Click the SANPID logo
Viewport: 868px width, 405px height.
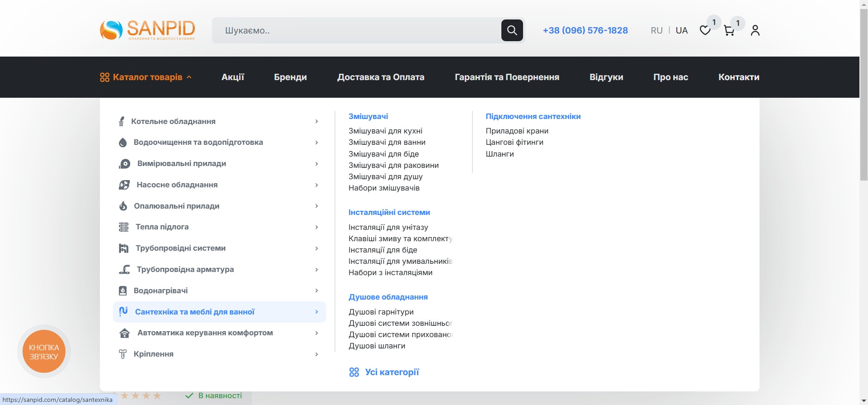click(x=147, y=30)
